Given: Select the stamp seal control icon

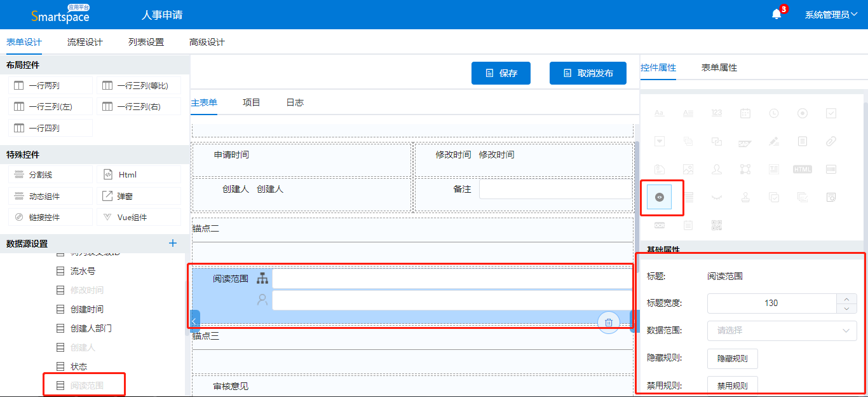Looking at the screenshot, I should [745, 197].
